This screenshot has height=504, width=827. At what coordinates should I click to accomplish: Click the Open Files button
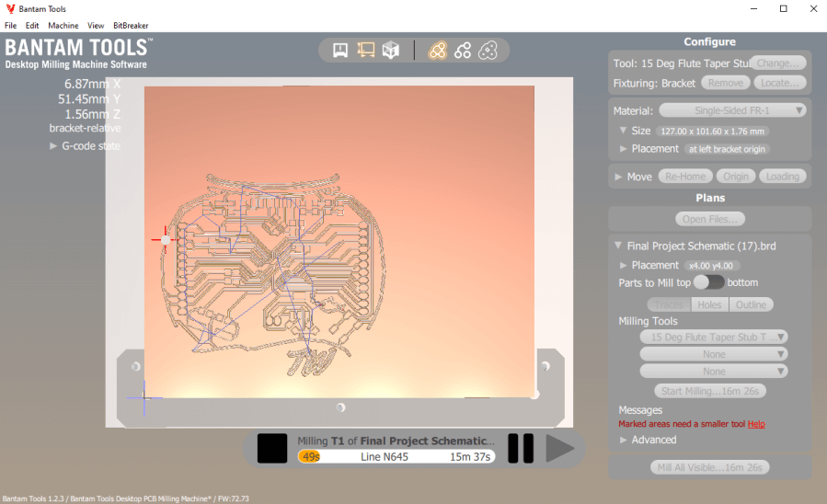click(x=709, y=219)
